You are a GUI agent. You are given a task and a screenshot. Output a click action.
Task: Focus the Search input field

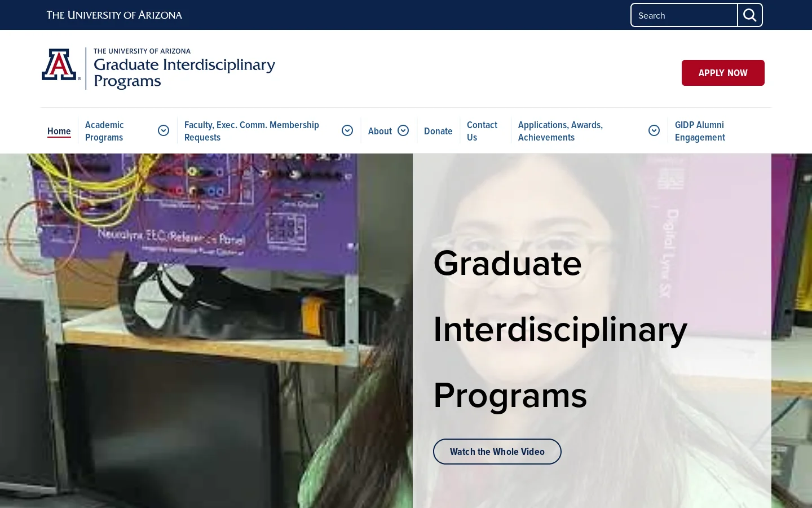point(683,15)
